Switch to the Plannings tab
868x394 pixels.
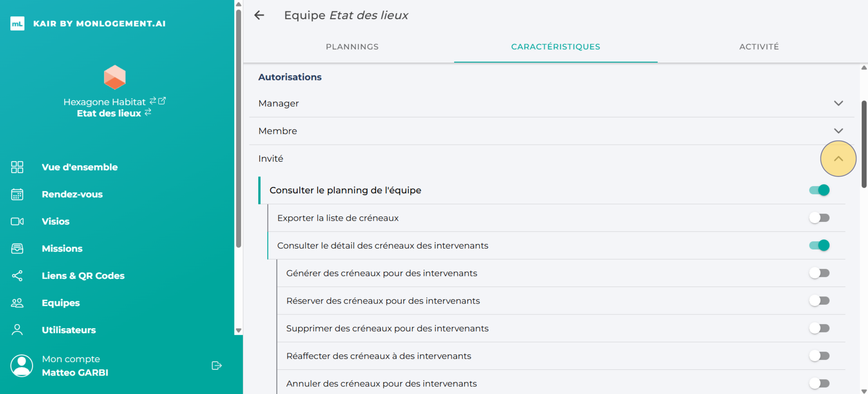(352, 47)
